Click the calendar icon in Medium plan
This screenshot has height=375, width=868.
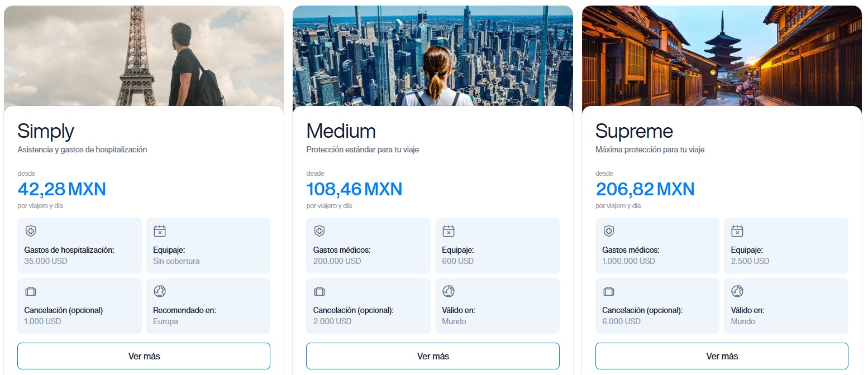point(449,231)
